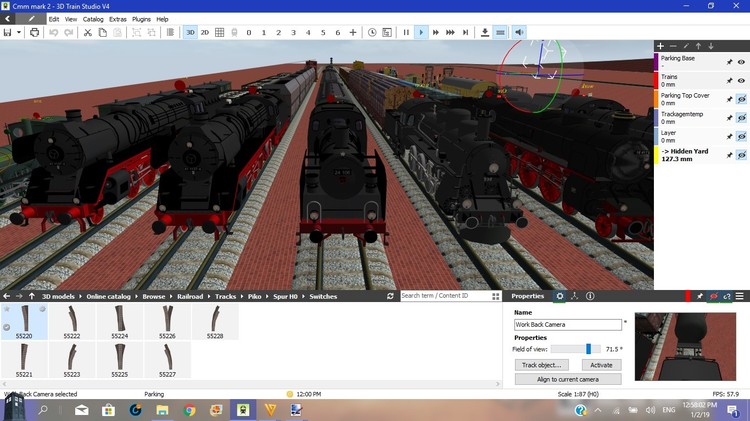Open the Extras menu
750x421 pixels.
(118, 19)
